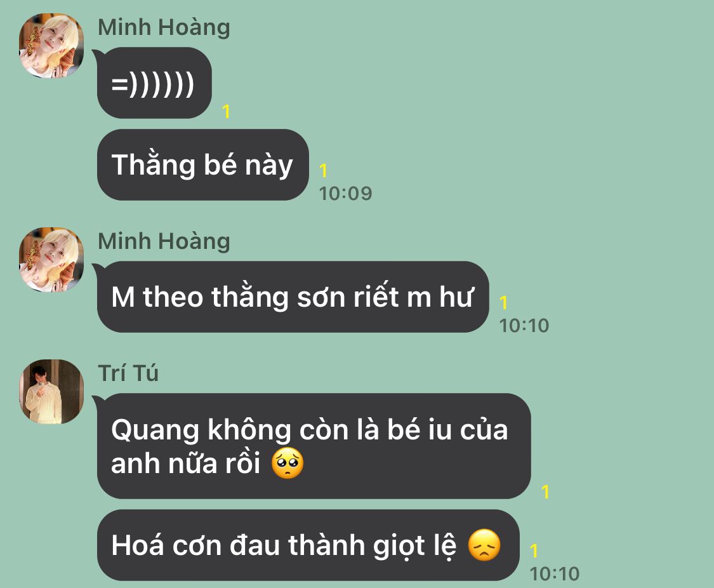This screenshot has width=714, height=588.
Task: Tap the Minh Hoàng name label at top
Action: (164, 27)
